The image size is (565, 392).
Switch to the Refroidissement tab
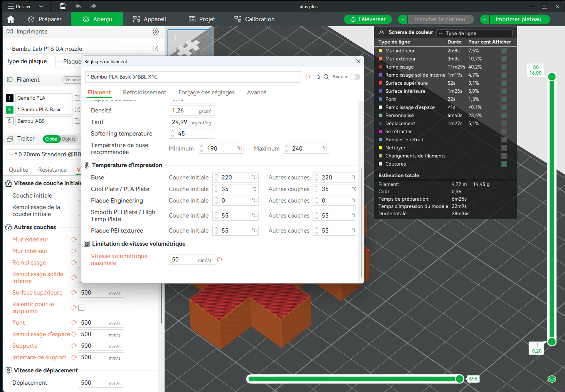tap(145, 92)
